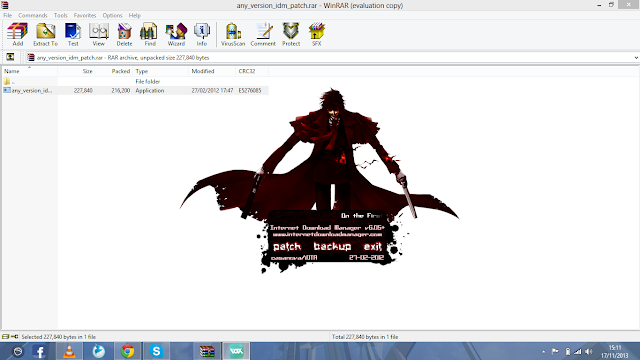Image resolution: width=640 pixels, height=360 pixels.
Task: Sort by the Packed column header
Action: pos(113,71)
